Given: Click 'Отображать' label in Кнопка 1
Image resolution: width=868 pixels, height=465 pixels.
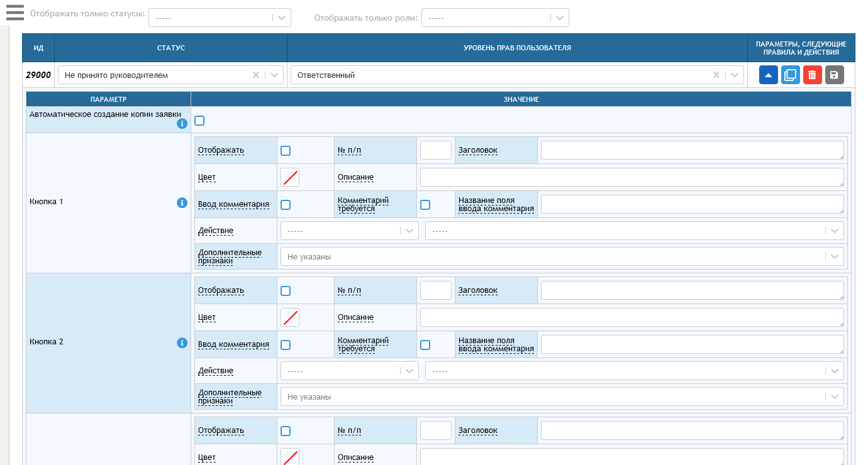Looking at the screenshot, I should (221, 151).
